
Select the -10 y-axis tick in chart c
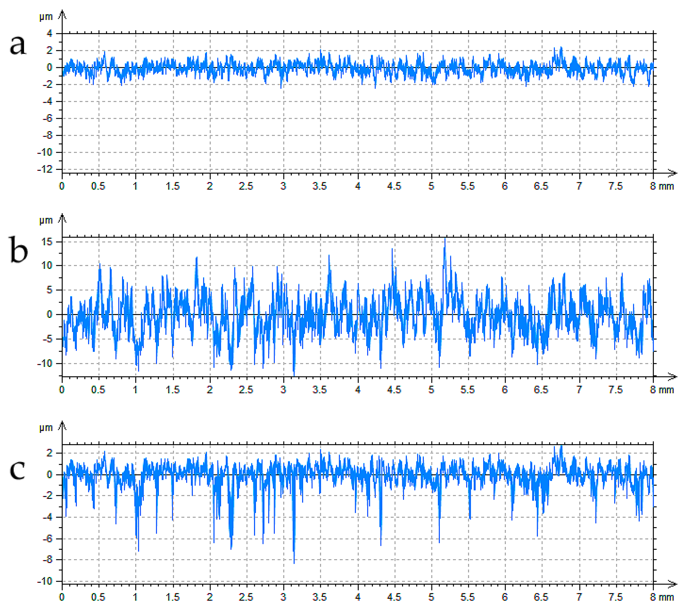coord(45,581)
